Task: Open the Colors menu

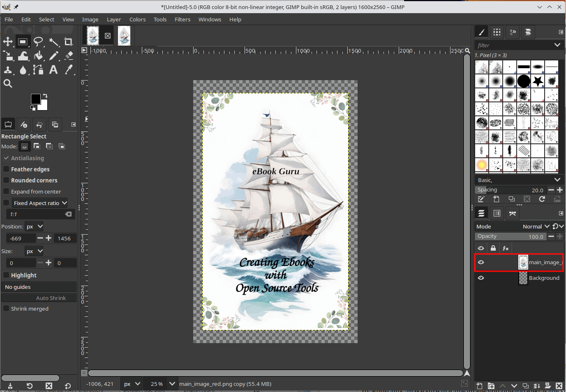Action: coord(137,19)
